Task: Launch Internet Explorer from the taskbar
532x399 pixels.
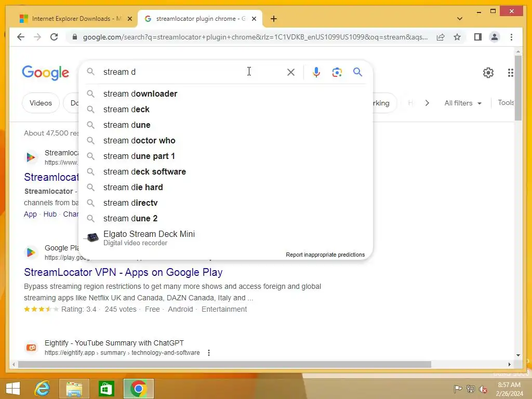Action: (x=43, y=389)
